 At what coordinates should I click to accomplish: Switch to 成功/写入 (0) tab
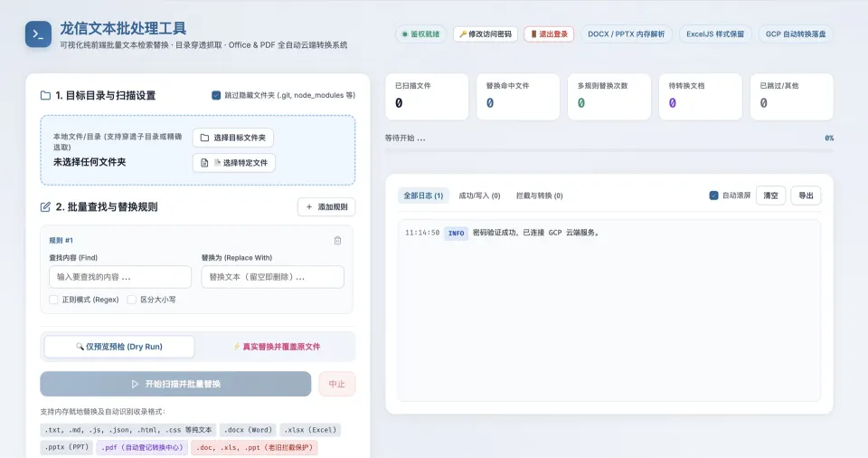pyautogui.click(x=479, y=196)
